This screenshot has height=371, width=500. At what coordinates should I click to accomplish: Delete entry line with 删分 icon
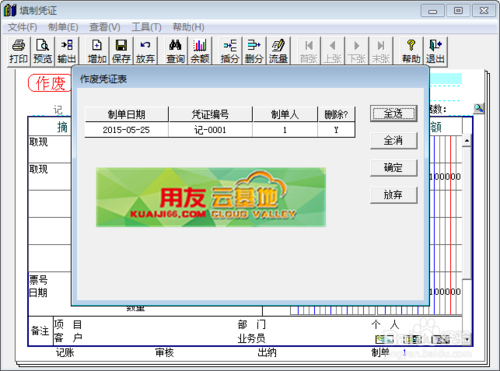click(254, 51)
